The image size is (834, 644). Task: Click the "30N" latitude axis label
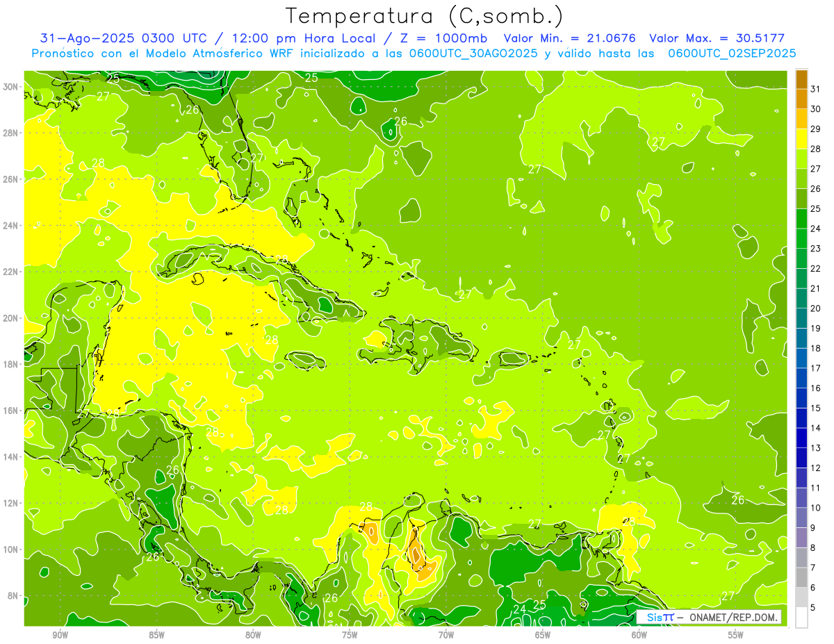12,87
